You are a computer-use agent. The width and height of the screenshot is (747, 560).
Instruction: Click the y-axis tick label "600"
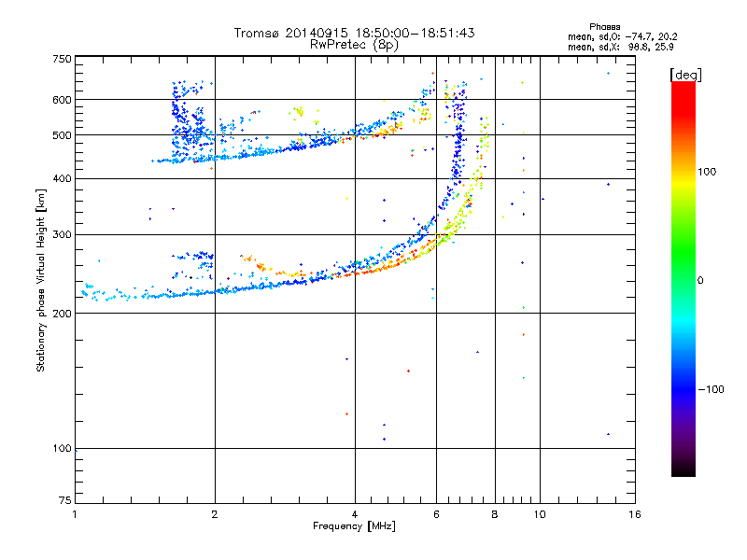(62, 100)
